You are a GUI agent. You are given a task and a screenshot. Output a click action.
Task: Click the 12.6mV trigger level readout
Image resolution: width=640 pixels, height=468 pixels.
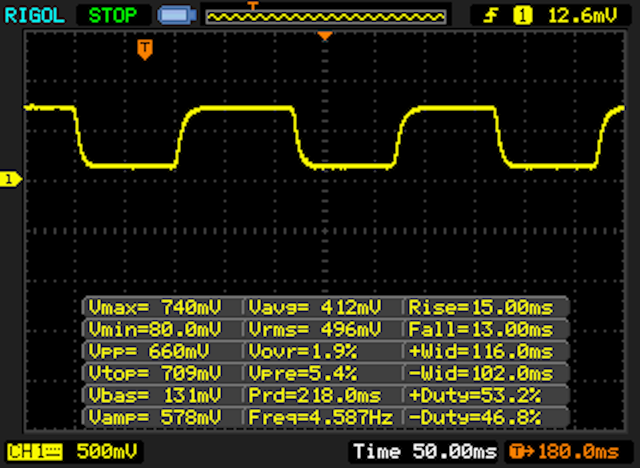582,16
